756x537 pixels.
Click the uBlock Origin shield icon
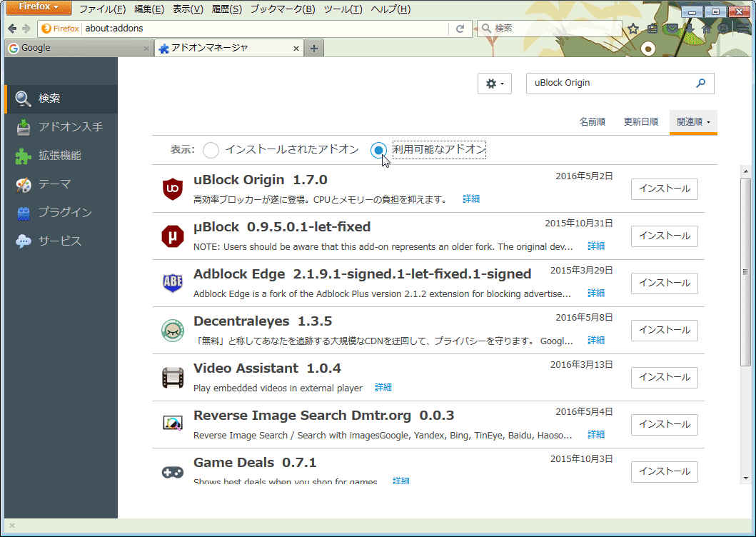pyautogui.click(x=173, y=189)
